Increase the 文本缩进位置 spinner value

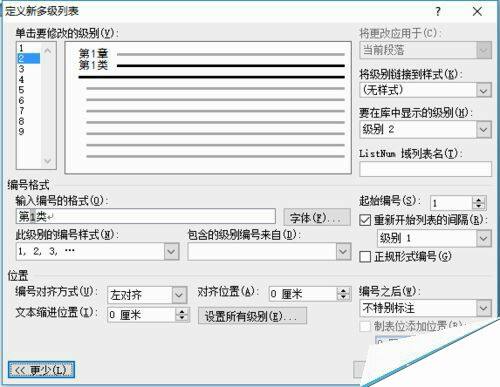click(182, 311)
